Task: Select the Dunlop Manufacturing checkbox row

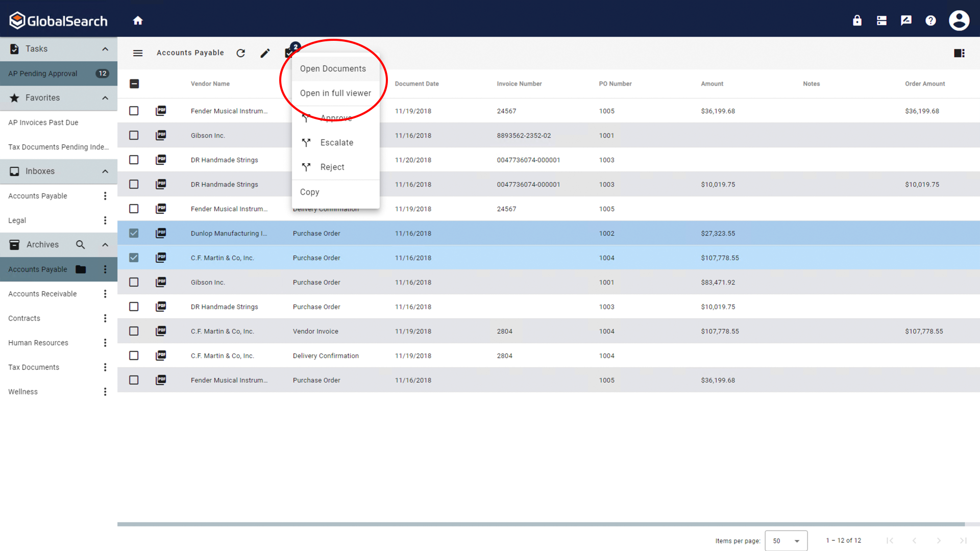Action: tap(134, 233)
